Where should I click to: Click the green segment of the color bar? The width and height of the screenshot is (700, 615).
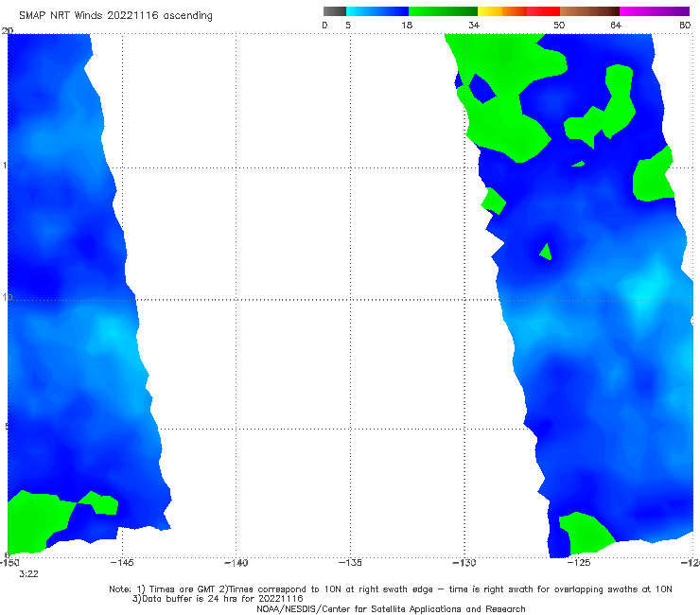(x=443, y=11)
